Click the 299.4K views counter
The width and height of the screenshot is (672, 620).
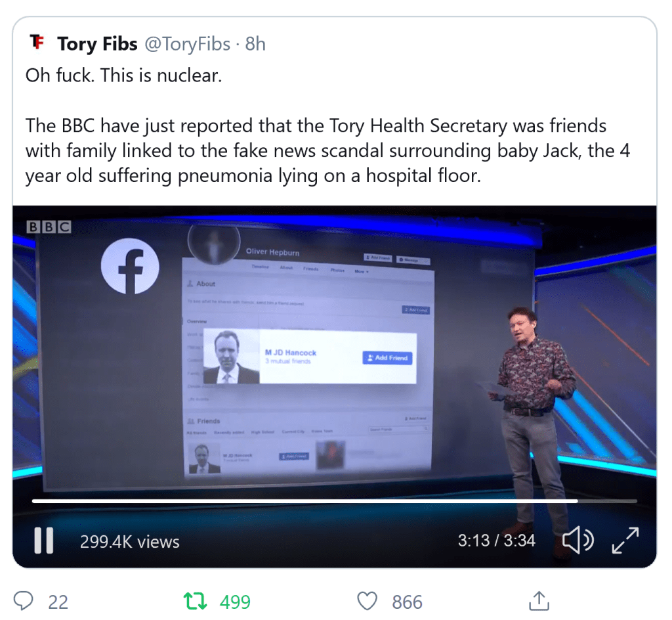[x=129, y=542]
